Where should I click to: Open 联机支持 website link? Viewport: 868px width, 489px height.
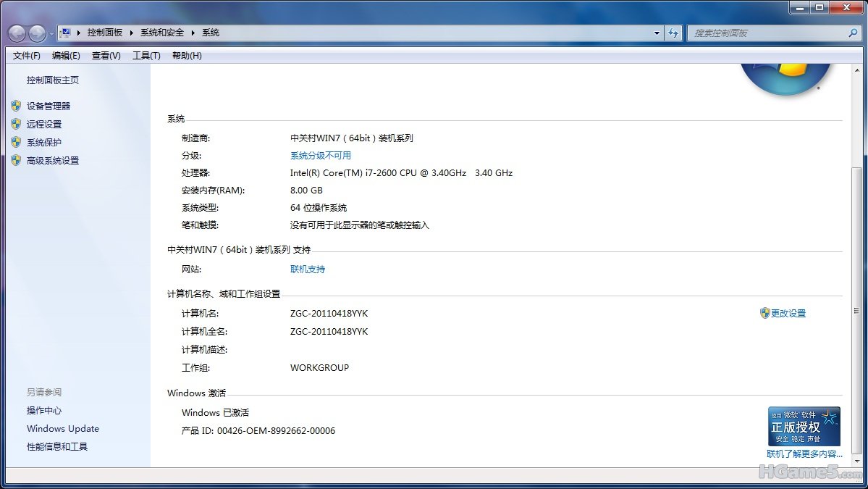pos(308,269)
